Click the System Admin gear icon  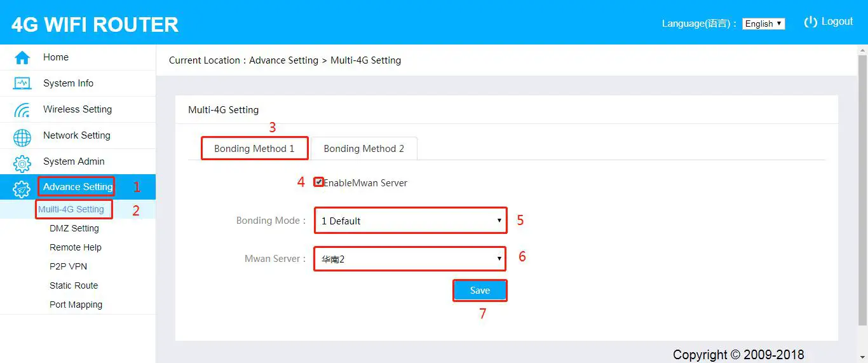click(x=22, y=163)
